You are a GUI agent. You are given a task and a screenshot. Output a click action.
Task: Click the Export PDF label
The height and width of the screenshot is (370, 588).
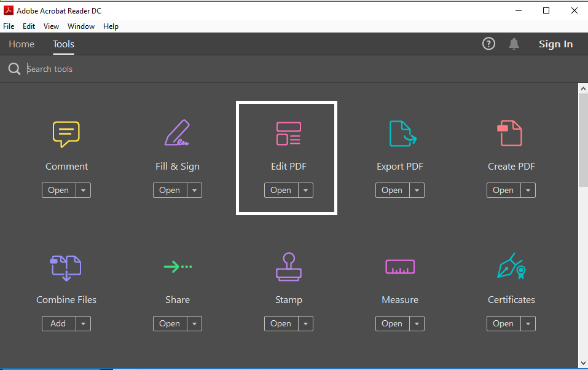pyautogui.click(x=400, y=166)
